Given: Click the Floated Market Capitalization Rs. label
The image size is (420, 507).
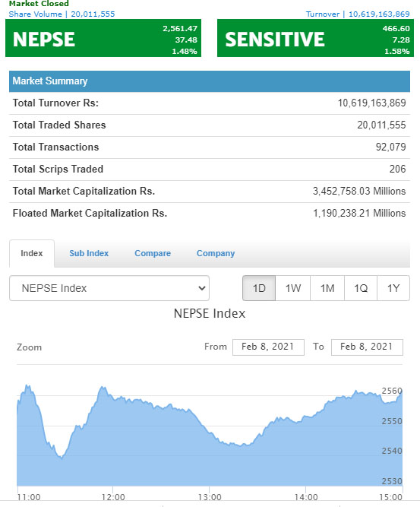Looking at the screenshot, I should click(x=90, y=213).
